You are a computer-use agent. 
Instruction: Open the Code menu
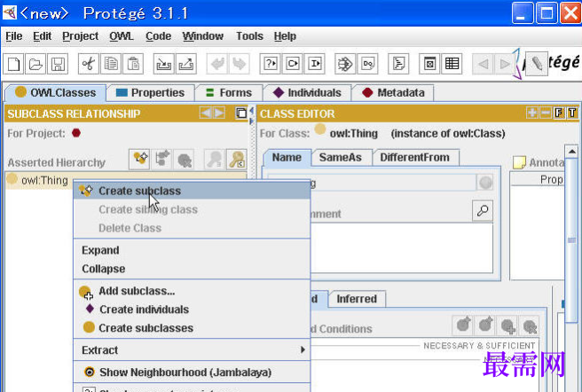coord(158,36)
